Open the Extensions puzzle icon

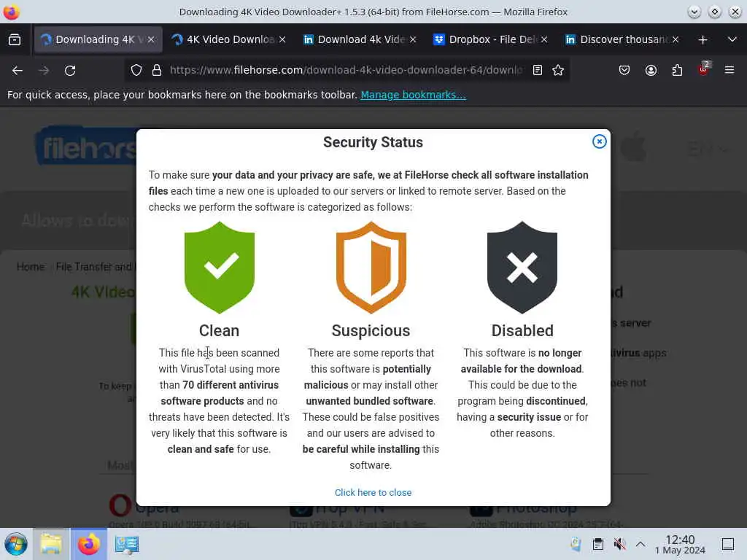(677, 71)
